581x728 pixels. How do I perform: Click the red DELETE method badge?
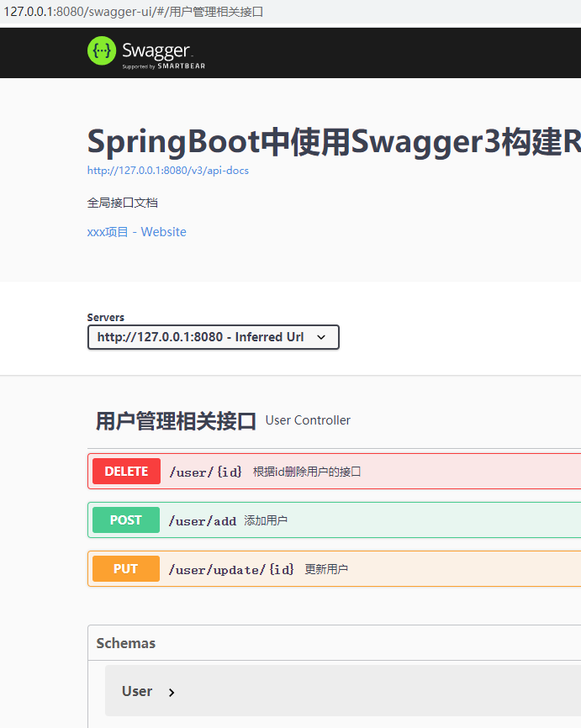pyautogui.click(x=126, y=472)
